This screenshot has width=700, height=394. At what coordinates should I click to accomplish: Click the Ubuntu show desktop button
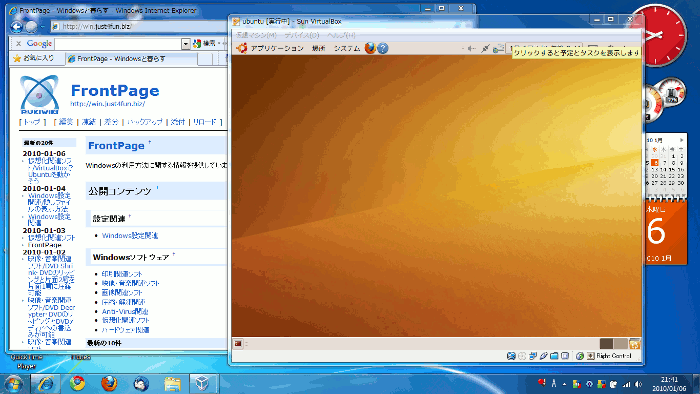point(238,344)
